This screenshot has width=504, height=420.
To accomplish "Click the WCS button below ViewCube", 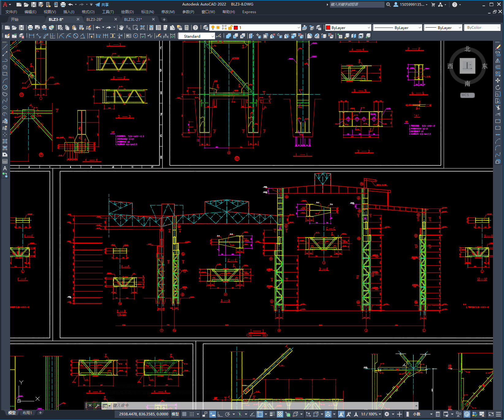I will (467, 95).
